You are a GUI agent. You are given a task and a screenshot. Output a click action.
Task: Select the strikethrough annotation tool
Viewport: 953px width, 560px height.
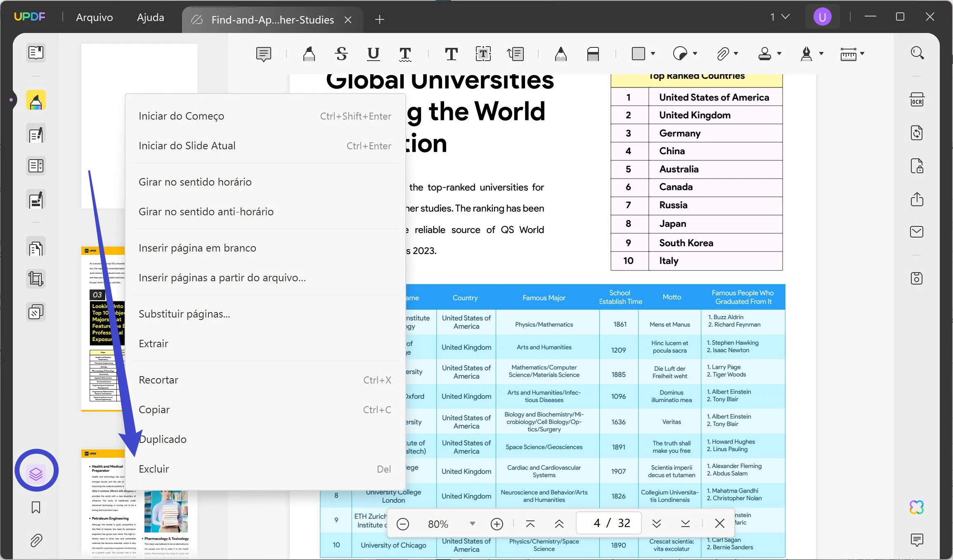pyautogui.click(x=341, y=54)
